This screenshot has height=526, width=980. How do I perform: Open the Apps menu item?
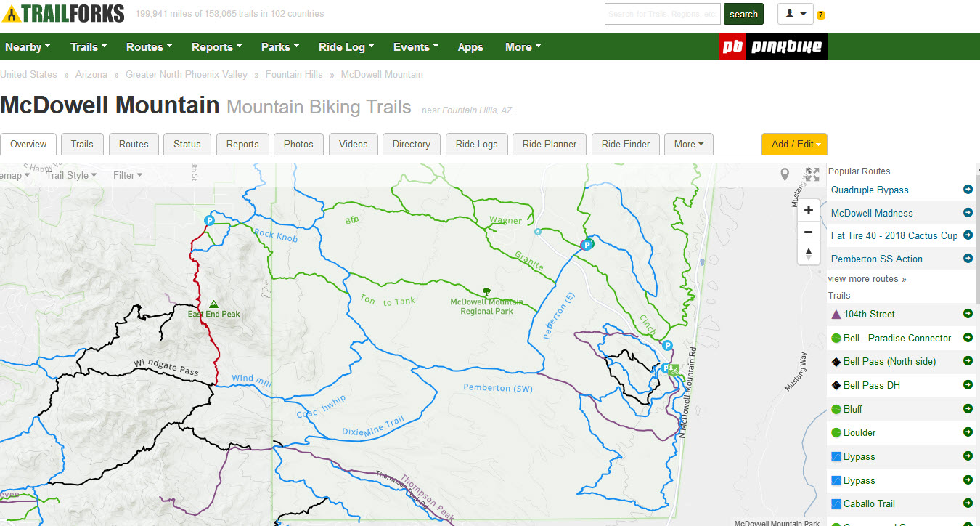coord(470,47)
